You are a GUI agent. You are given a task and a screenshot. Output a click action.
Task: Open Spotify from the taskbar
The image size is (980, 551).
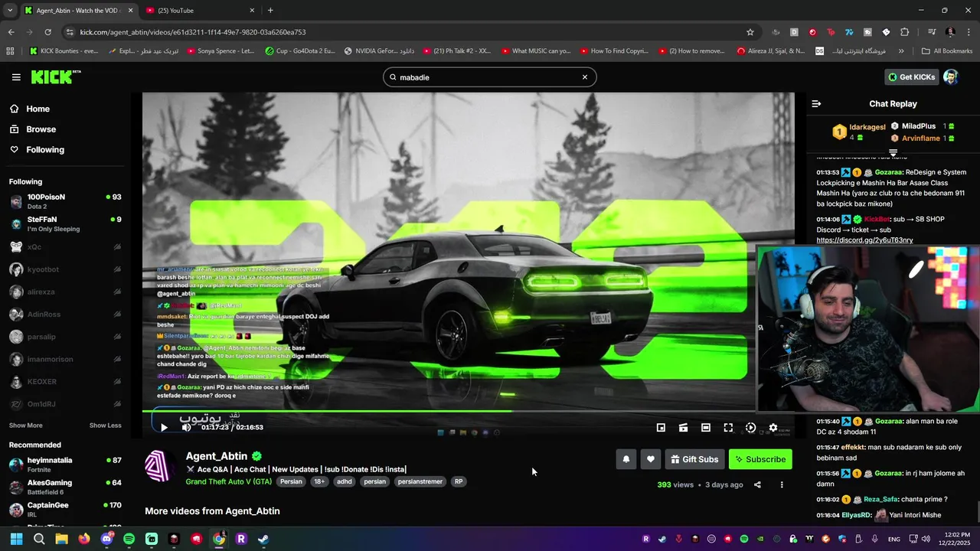129,539
